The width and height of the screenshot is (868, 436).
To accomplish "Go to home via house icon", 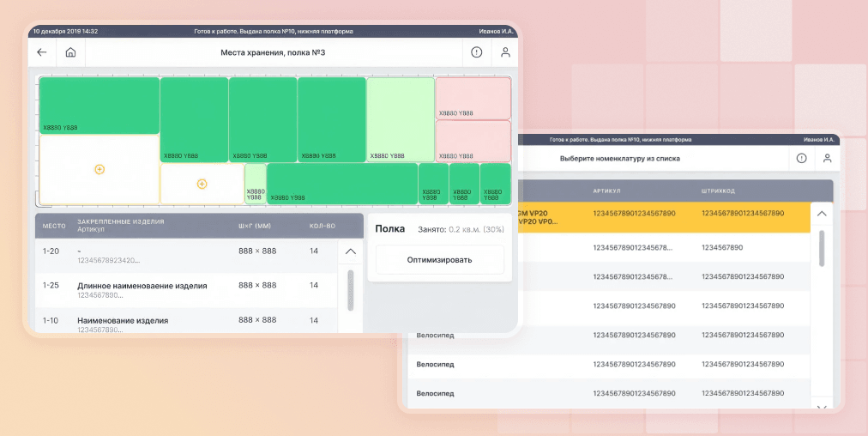I will tap(70, 52).
